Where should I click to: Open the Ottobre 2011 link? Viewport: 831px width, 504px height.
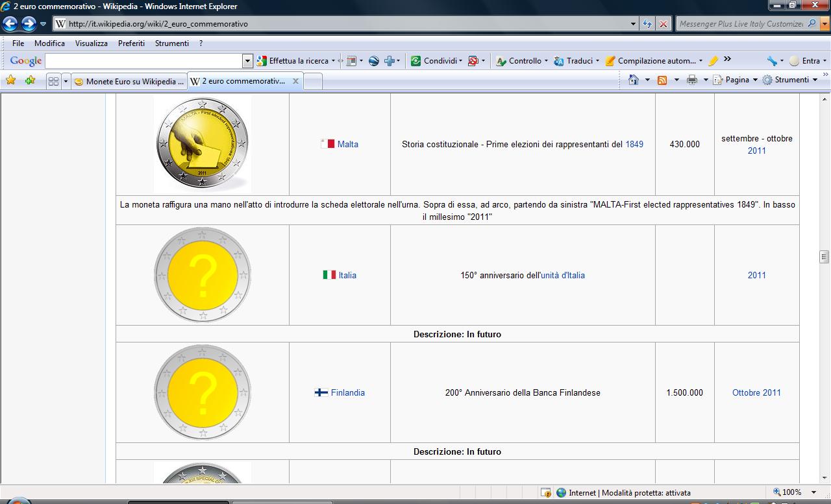point(756,392)
